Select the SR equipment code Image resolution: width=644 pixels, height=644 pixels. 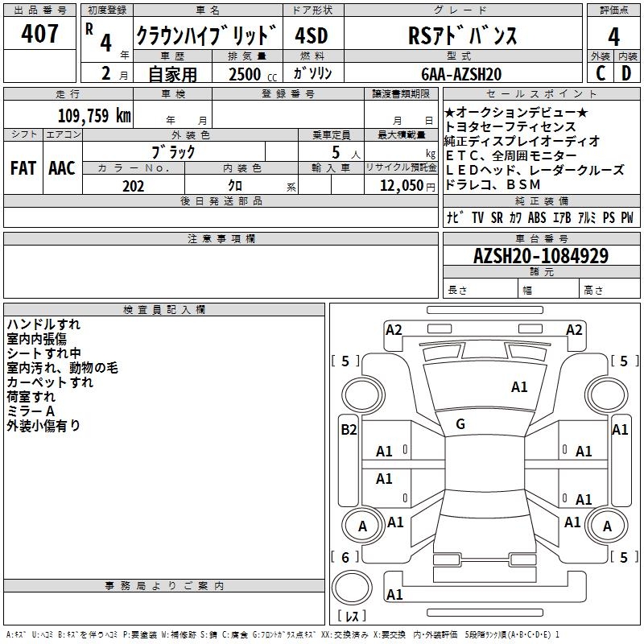(497, 217)
